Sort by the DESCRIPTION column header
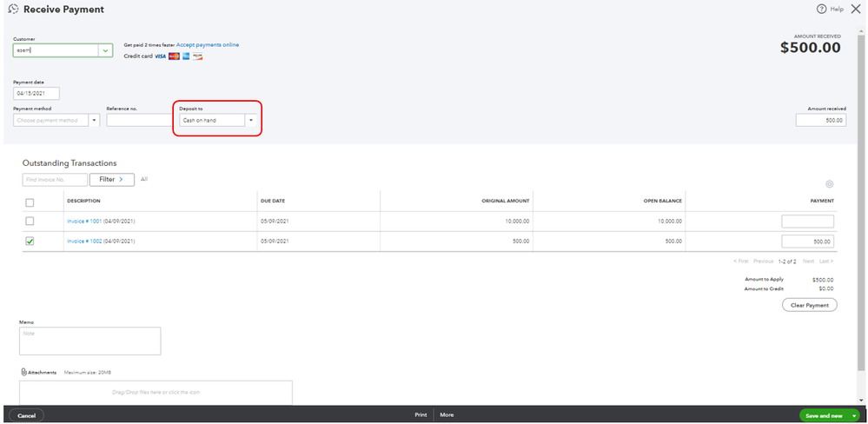This screenshot has width=868, height=424. point(83,201)
